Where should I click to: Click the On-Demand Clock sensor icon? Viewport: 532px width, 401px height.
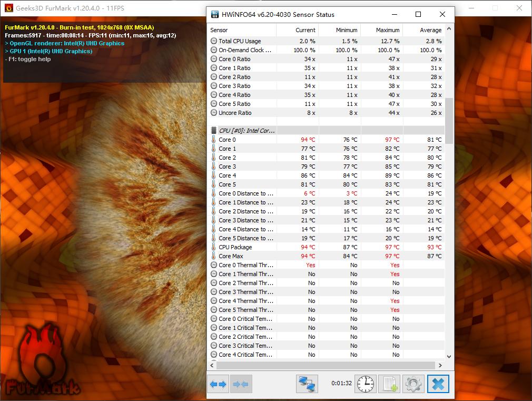[214, 50]
